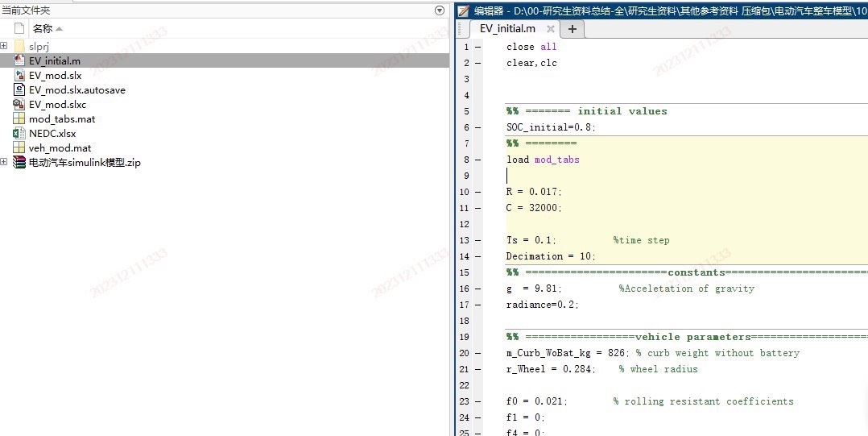The height and width of the screenshot is (436, 868).
Task: Place cursor on m_Curb_WoBat_kg = 826 line
Action: click(x=568, y=353)
